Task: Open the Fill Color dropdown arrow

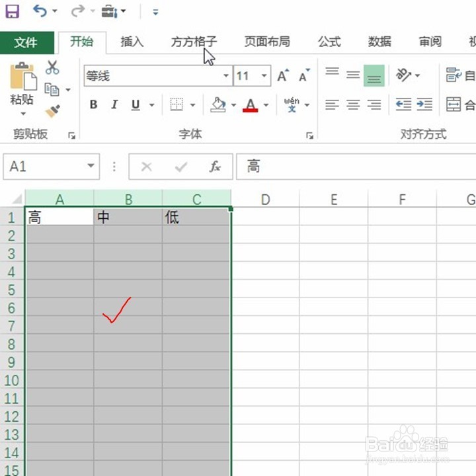Action: (x=233, y=105)
